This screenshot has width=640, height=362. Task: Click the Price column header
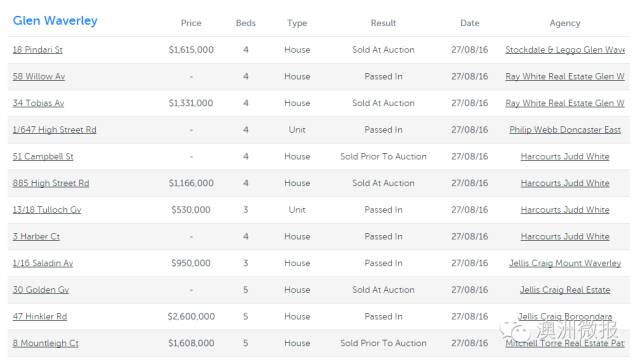pyautogui.click(x=191, y=23)
